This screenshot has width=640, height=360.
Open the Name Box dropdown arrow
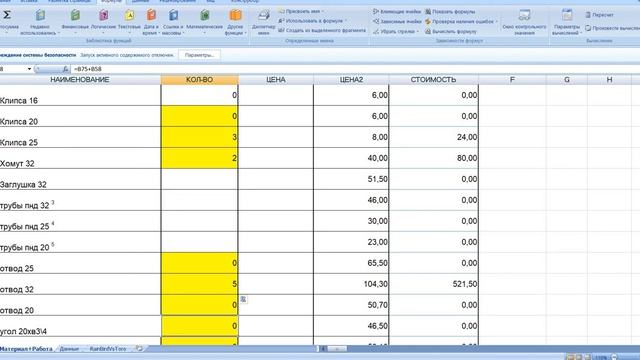click(29, 69)
